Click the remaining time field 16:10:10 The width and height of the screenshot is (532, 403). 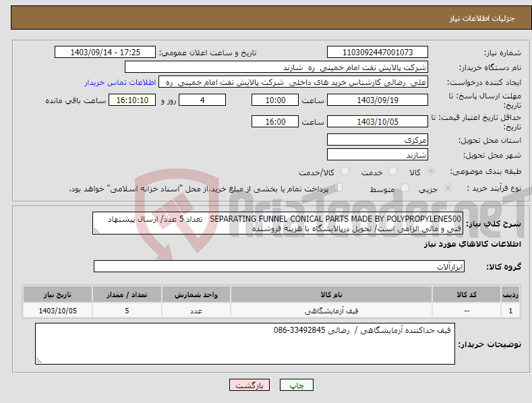(x=132, y=100)
